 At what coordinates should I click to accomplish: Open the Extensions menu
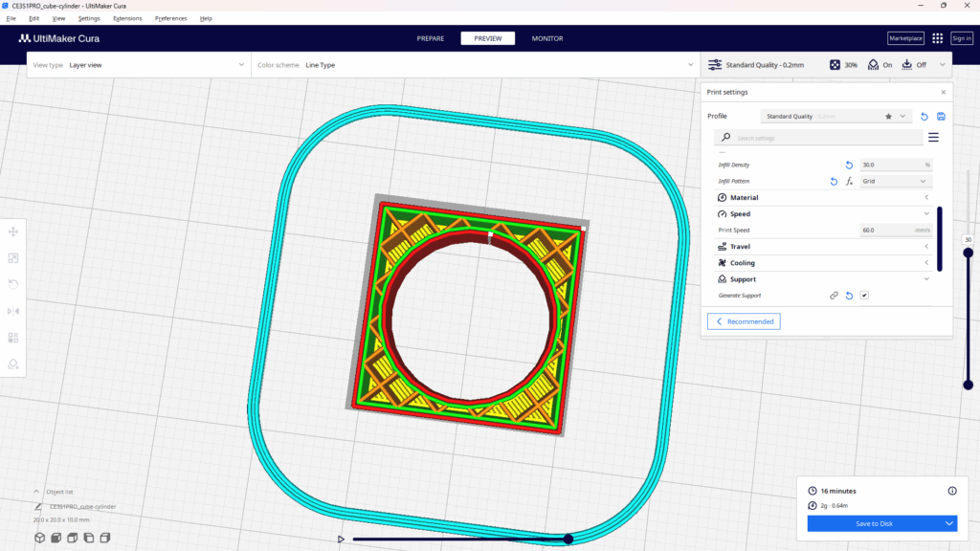(x=127, y=17)
